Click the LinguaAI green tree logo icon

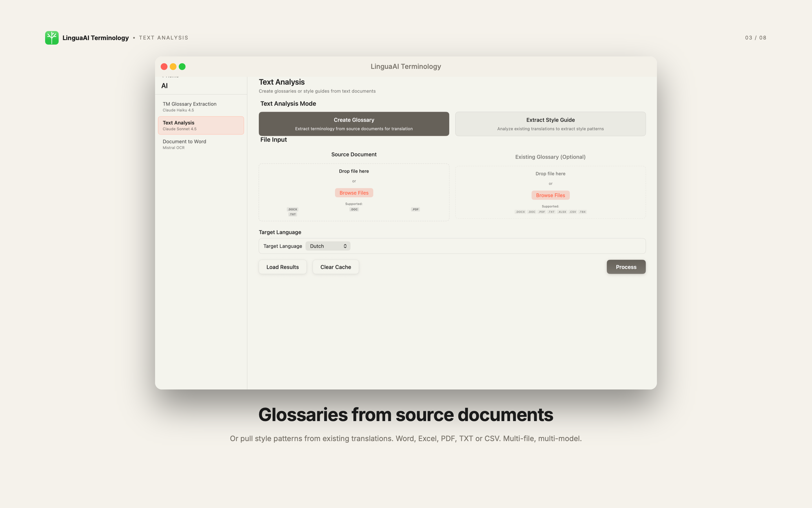52,38
